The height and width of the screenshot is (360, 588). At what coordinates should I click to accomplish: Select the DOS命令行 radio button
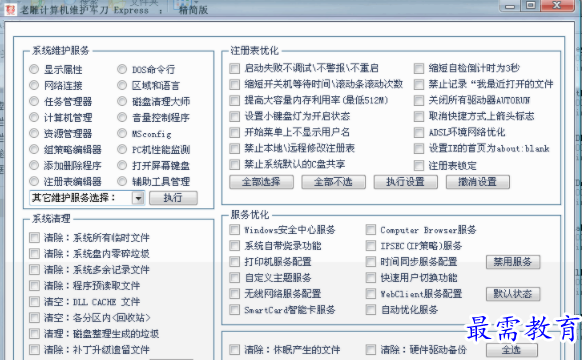click(122, 69)
